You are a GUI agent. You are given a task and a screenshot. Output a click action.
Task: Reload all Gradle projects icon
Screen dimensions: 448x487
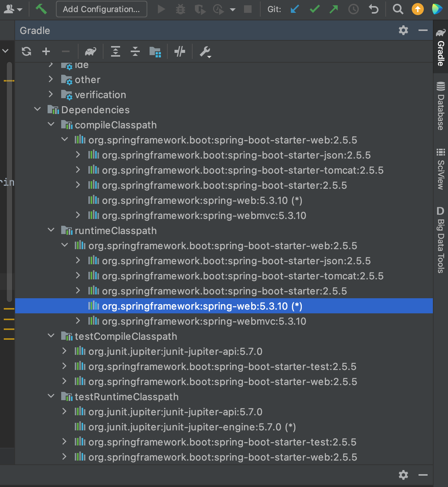[x=26, y=51]
